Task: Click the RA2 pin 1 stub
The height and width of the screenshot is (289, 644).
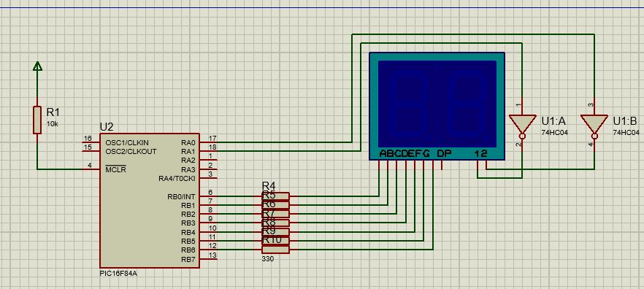Action: [x=209, y=160]
